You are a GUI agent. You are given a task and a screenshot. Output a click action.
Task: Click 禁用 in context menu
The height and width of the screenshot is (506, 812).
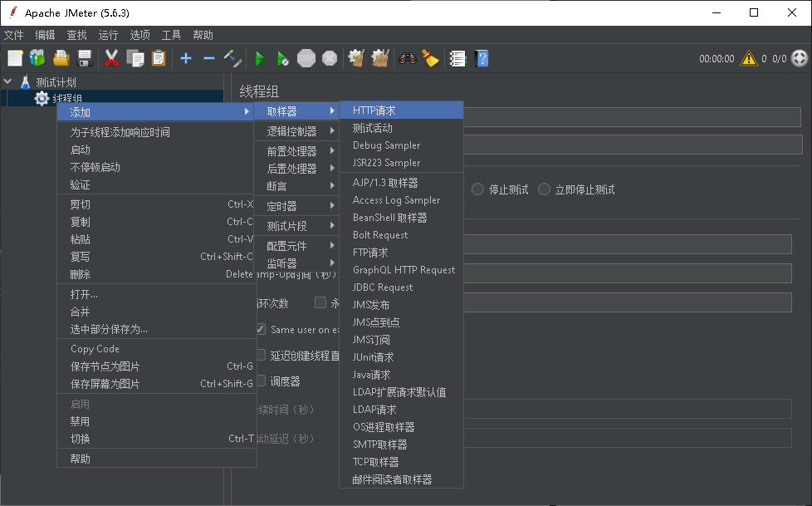click(x=157, y=421)
